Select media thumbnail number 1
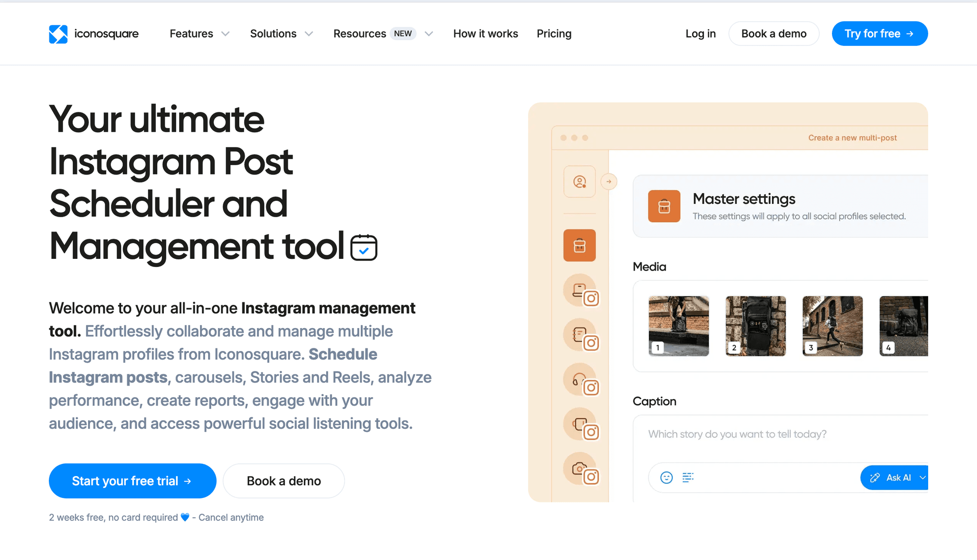The image size is (977, 560). point(679,326)
